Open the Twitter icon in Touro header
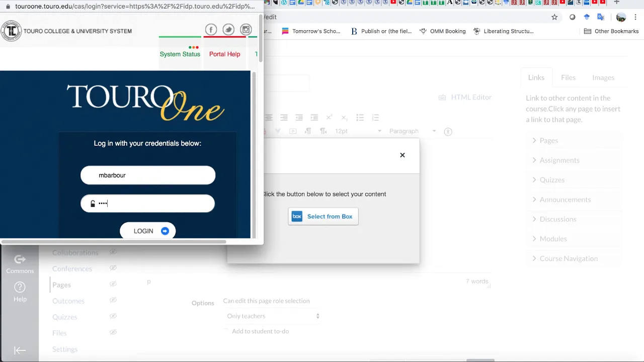644x362 pixels. coord(228,30)
